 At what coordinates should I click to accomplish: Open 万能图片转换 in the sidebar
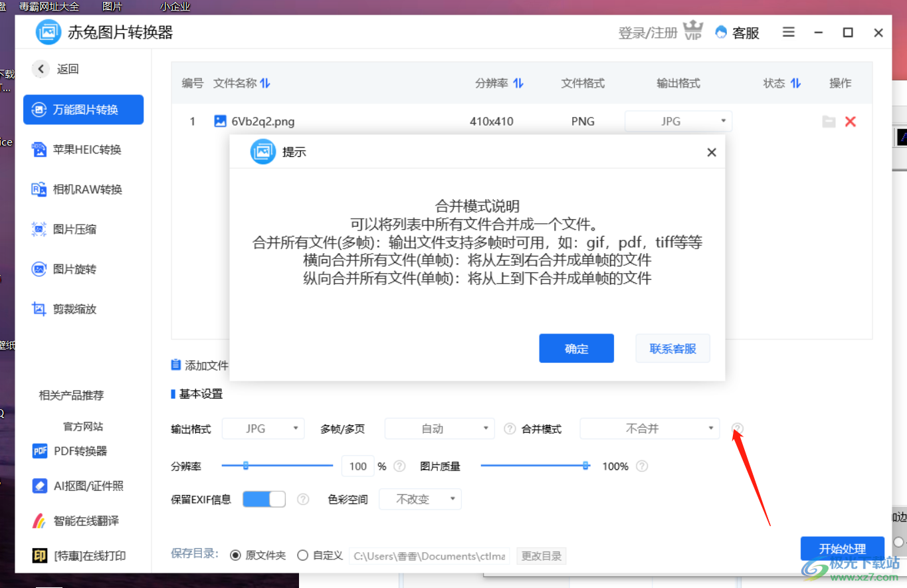click(84, 110)
